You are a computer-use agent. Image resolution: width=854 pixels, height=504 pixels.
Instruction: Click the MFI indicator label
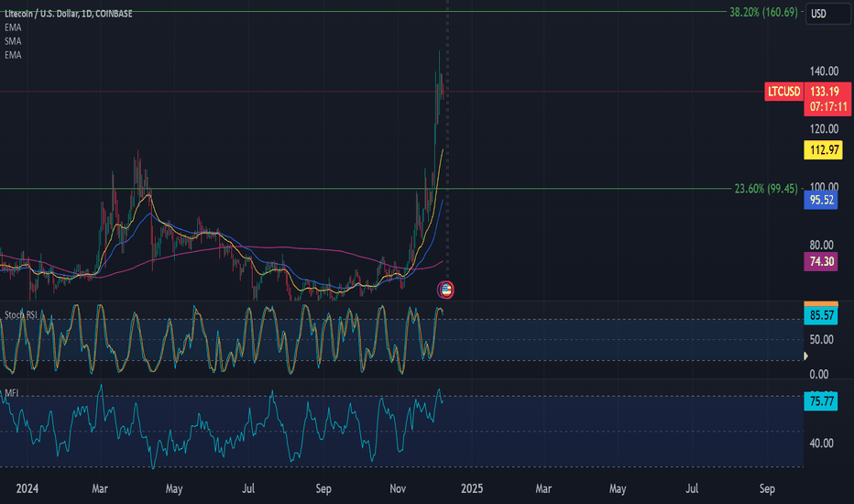click(x=11, y=393)
